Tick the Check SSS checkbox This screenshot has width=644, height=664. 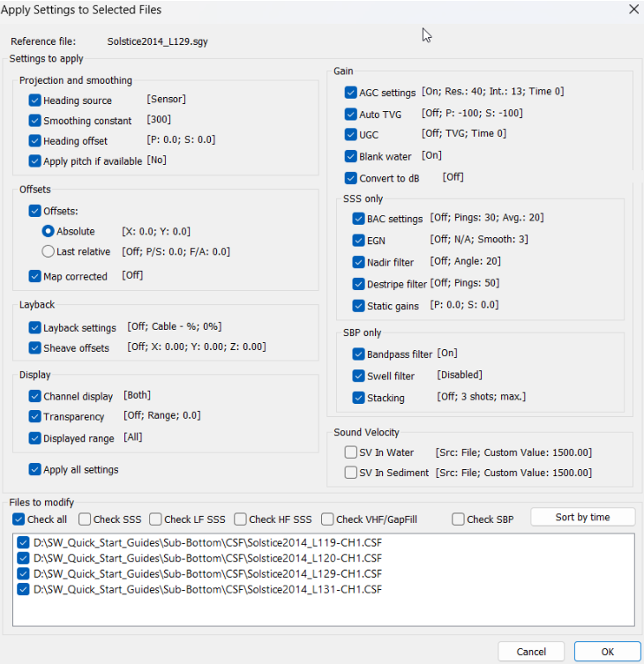tap(85, 519)
